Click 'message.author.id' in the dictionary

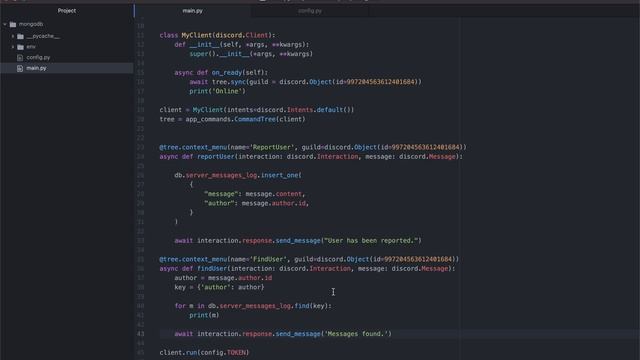click(x=273, y=203)
